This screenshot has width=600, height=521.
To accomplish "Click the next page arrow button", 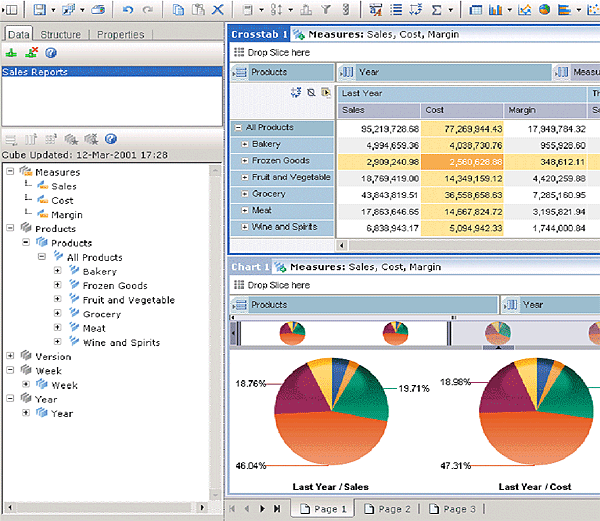I will point(263,509).
